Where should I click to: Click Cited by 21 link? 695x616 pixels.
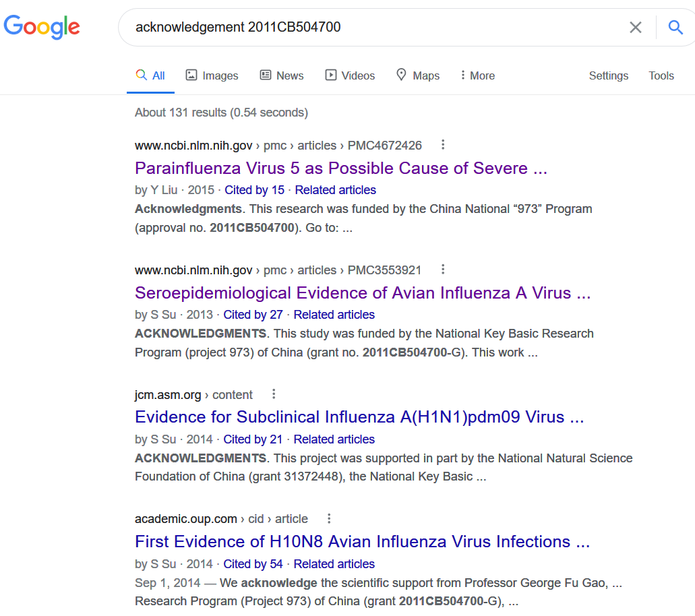pyautogui.click(x=253, y=439)
